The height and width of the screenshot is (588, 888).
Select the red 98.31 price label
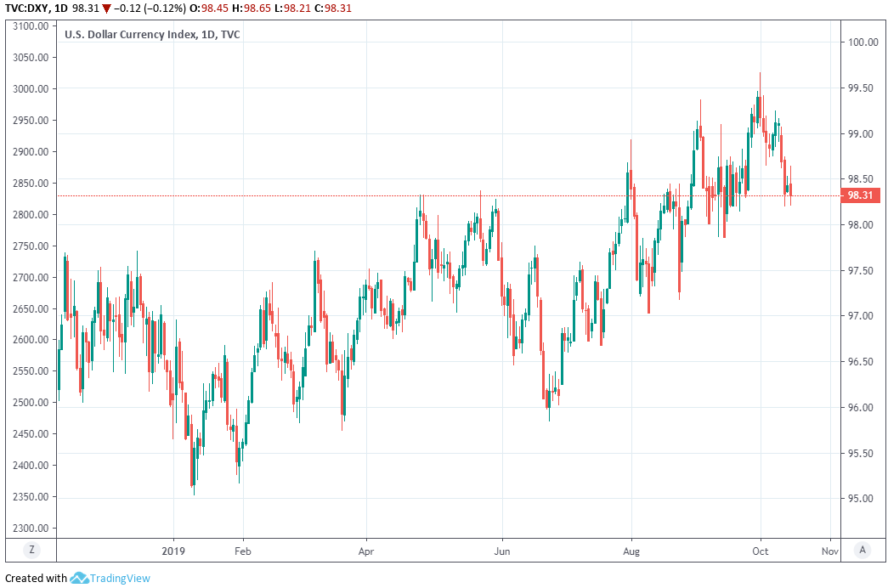click(x=860, y=195)
